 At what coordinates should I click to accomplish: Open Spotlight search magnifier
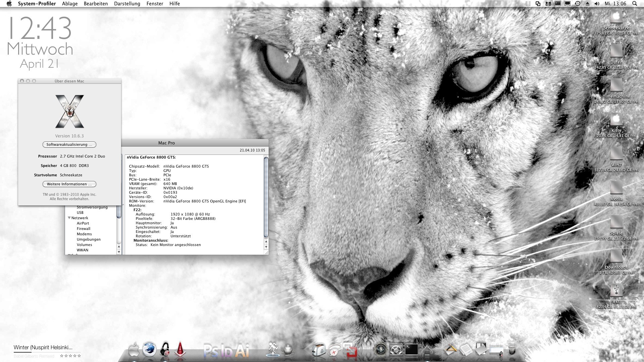click(635, 4)
